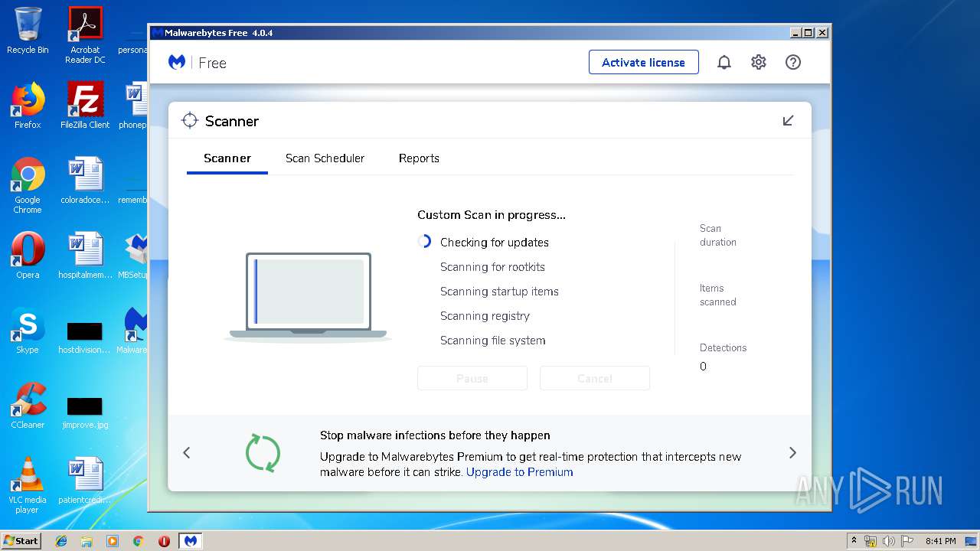Open FileZilla Client desktop icon
This screenshot has height=551, width=980.
point(85,106)
